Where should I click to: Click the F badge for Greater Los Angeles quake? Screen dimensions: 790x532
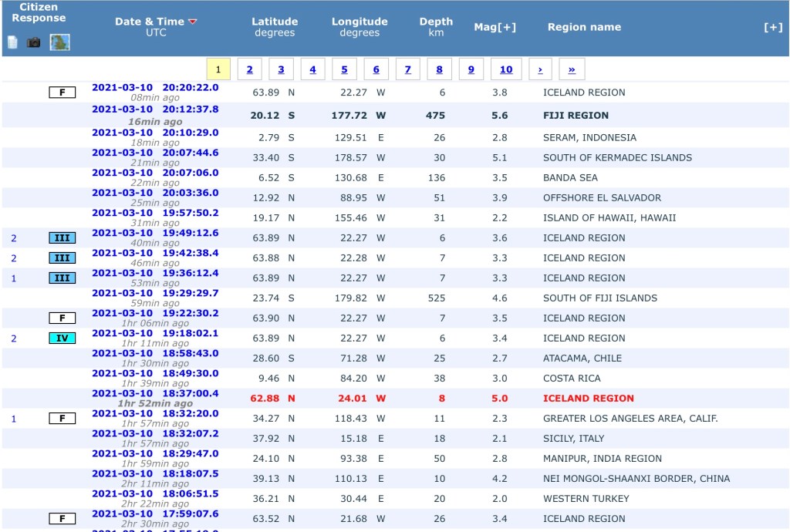62,419
